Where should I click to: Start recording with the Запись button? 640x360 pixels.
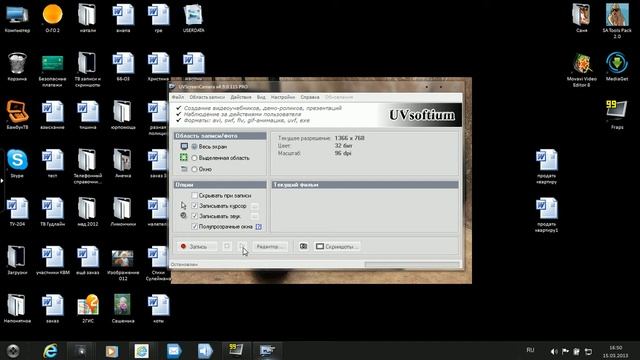point(197,247)
